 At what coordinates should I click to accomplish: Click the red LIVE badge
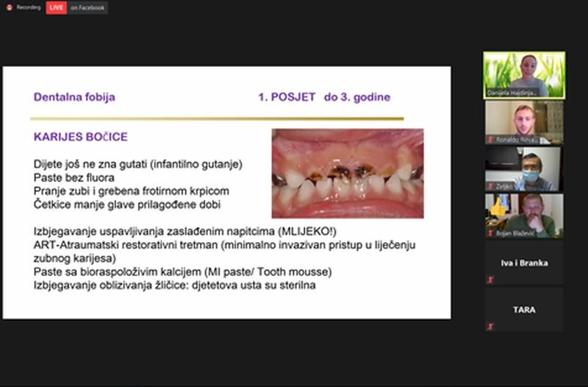[x=56, y=7]
